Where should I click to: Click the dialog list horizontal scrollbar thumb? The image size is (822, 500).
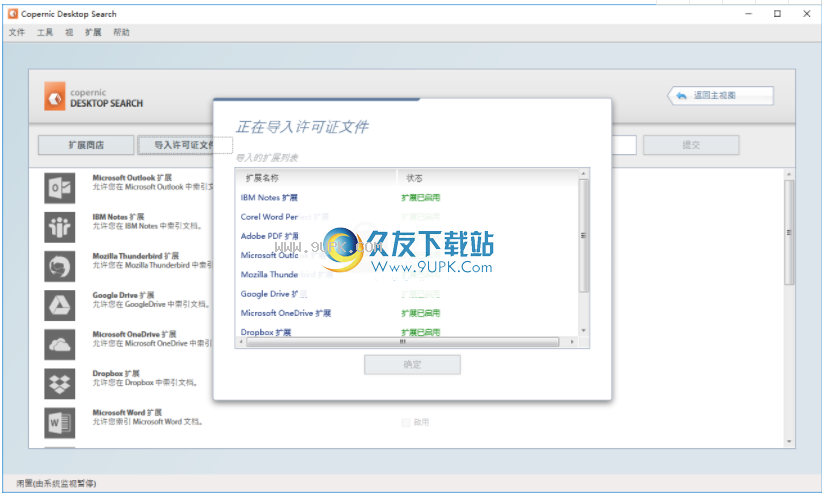402,342
